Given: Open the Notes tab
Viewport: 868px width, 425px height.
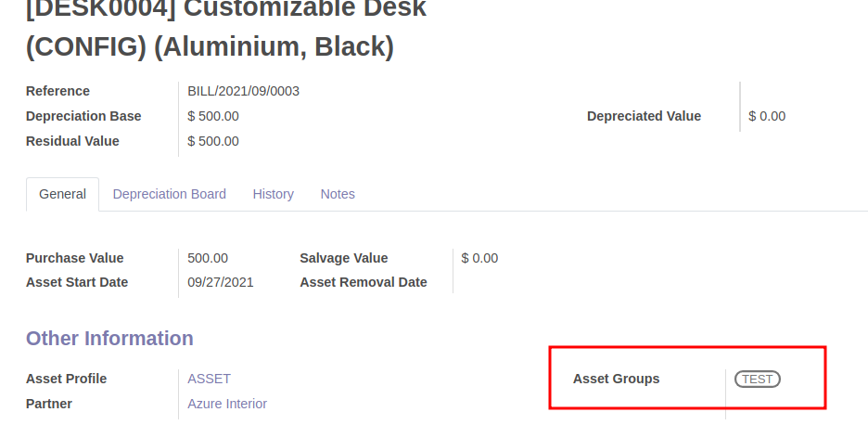Looking at the screenshot, I should (x=338, y=195).
